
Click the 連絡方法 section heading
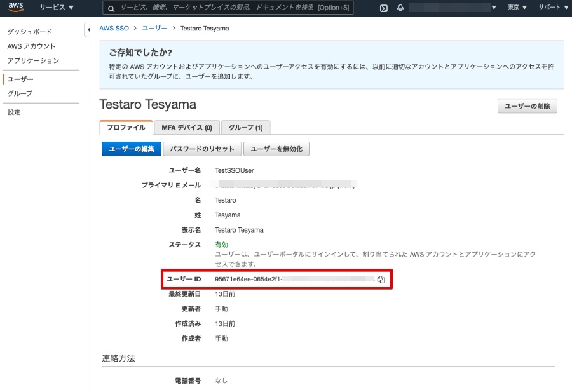pyautogui.click(x=118, y=358)
